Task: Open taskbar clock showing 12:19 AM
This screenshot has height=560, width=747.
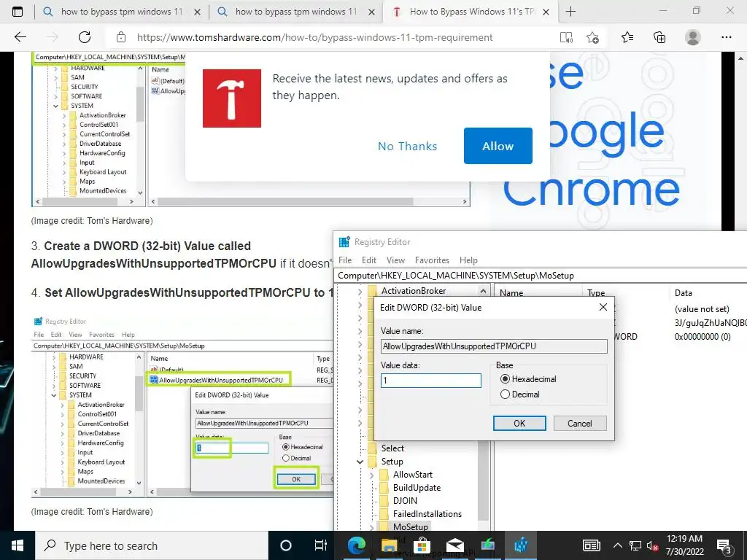Action: 684,545
